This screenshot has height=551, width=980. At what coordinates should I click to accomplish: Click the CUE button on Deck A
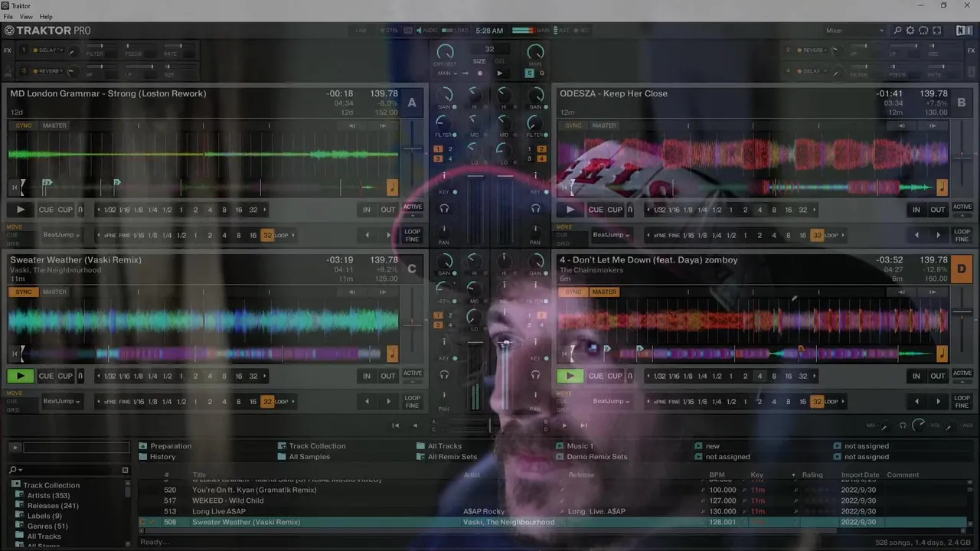[x=46, y=210]
